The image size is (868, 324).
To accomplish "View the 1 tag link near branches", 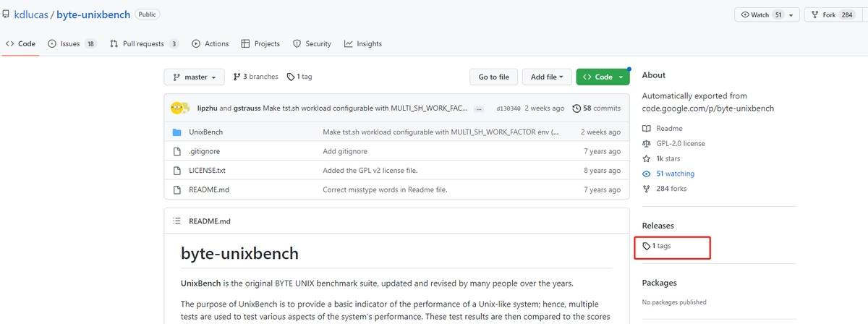I will 299,77.
